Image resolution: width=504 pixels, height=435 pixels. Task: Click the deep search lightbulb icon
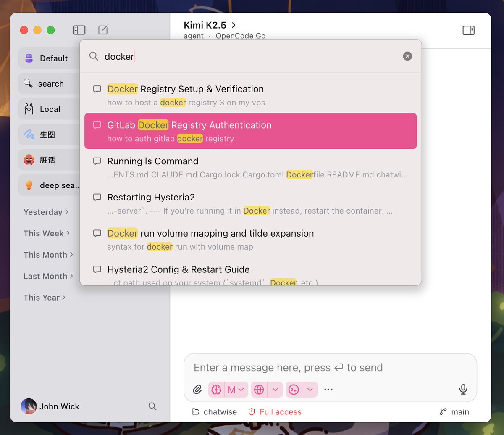29,185
